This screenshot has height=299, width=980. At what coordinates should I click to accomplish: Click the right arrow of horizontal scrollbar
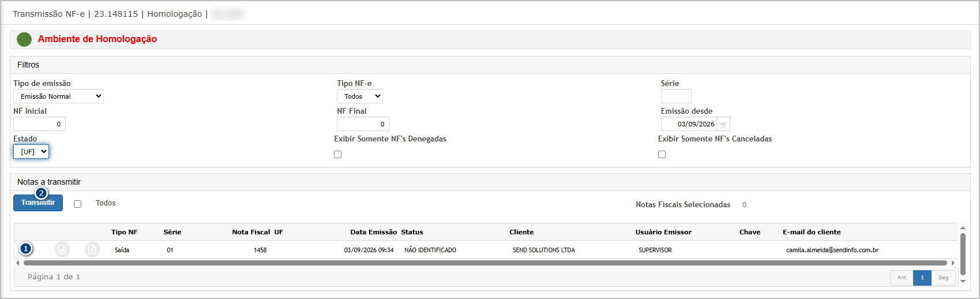[x=953, y=263]
